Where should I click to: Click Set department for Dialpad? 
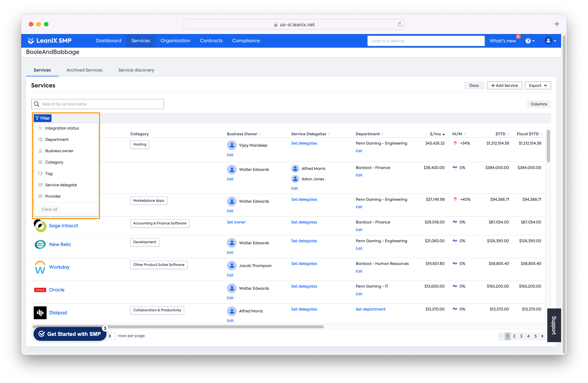(x=371, y=309)
